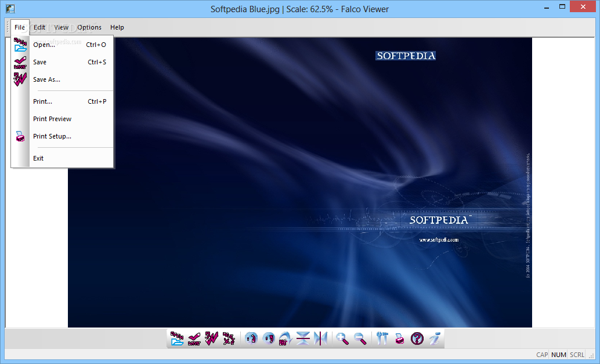Open the File menu
600x364 pixels.
coord(20,27)
